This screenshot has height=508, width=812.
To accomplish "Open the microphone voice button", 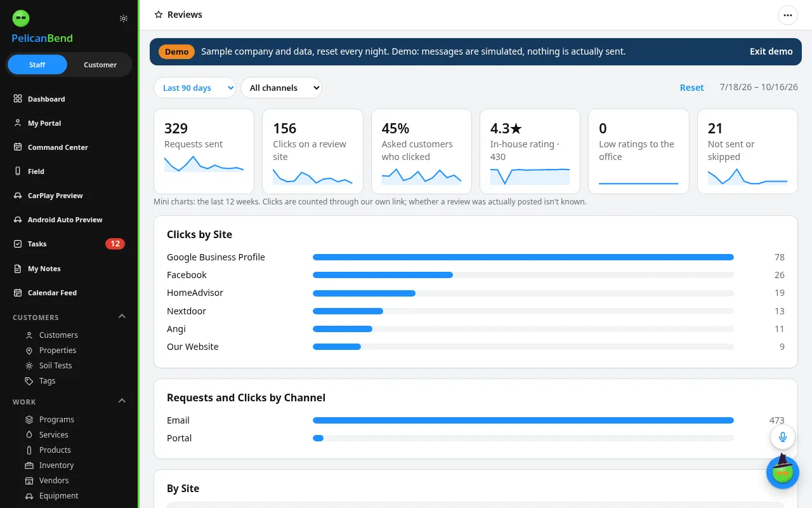I will click(x=783, y=437).
